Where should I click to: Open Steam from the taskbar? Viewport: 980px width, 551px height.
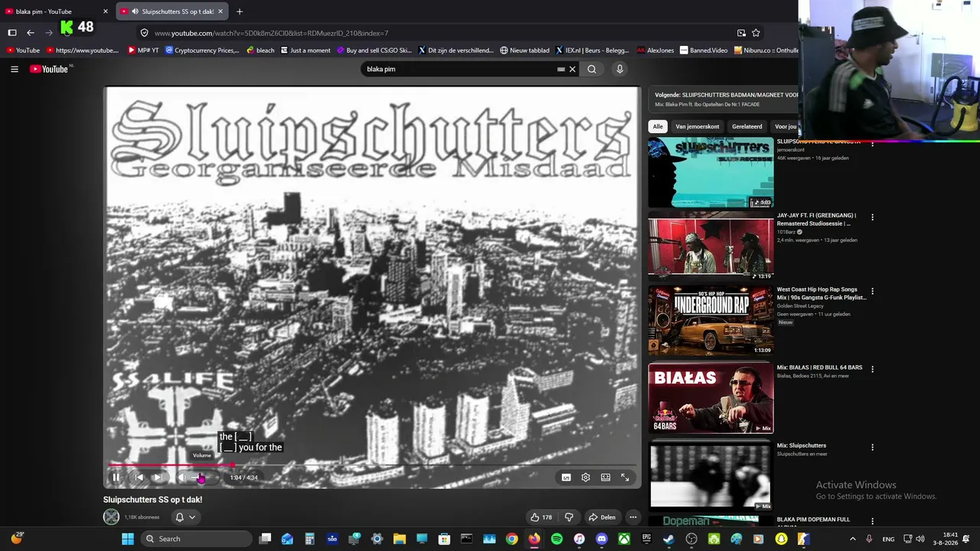click(x=669, y=539)
